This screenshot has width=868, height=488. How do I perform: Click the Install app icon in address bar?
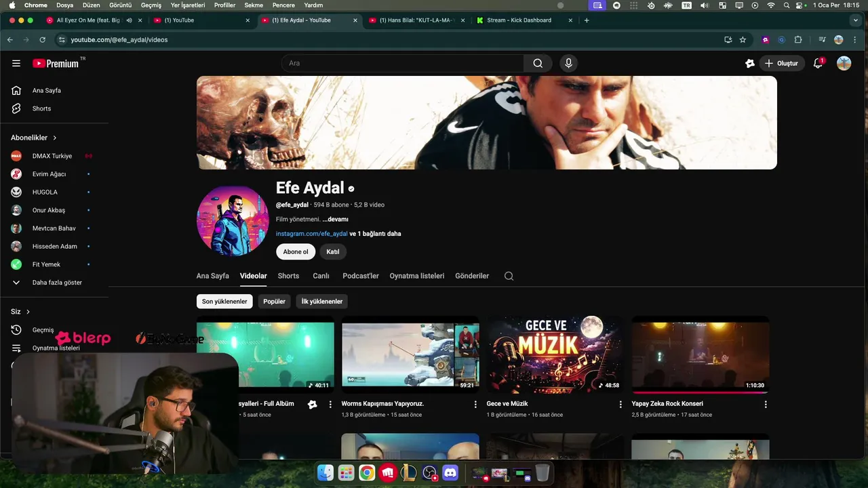[x=728, y=40]
